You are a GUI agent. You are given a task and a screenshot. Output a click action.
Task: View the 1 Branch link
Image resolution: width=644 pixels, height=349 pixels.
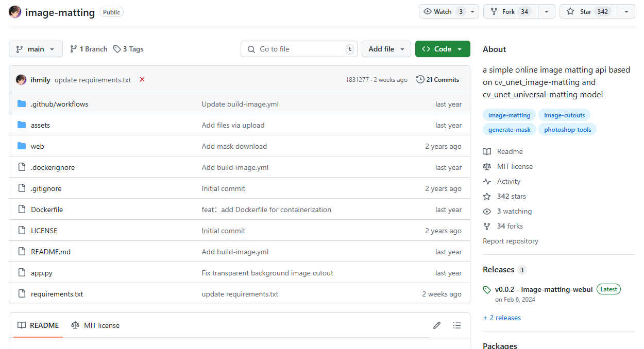89,49
